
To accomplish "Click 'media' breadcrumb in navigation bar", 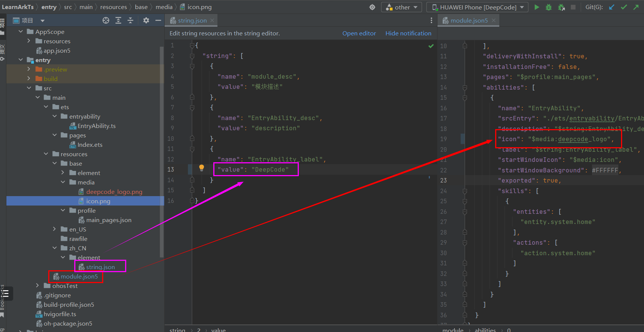I will tap(164, 7).
